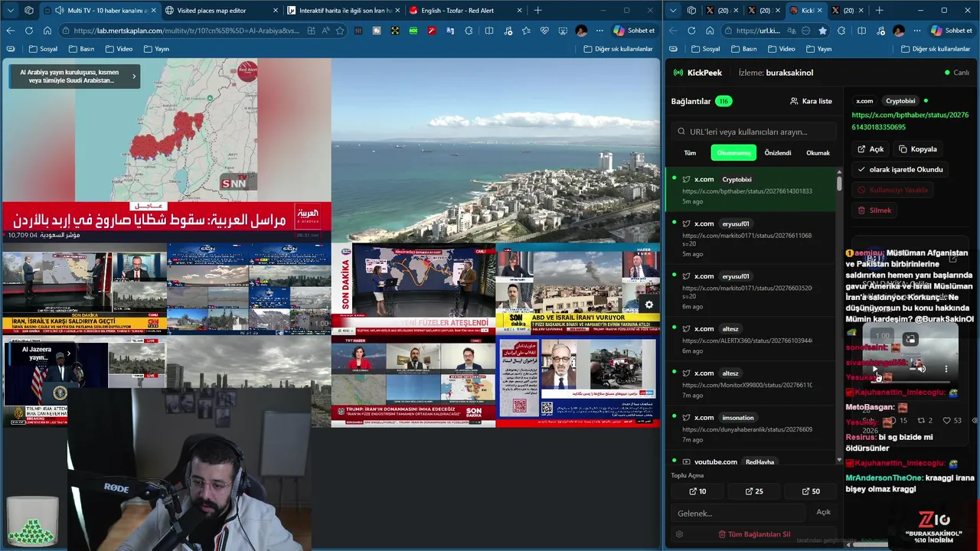Open the Video bookmarks folder in left browser

(x=119, y=49)
